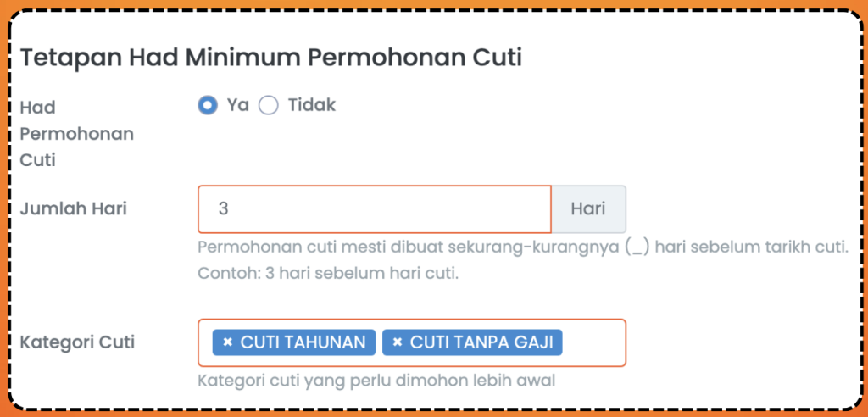Click the "Kategori Cuti" field label
The width and height of the screenshot is (868, 417).
click(77, 342)
